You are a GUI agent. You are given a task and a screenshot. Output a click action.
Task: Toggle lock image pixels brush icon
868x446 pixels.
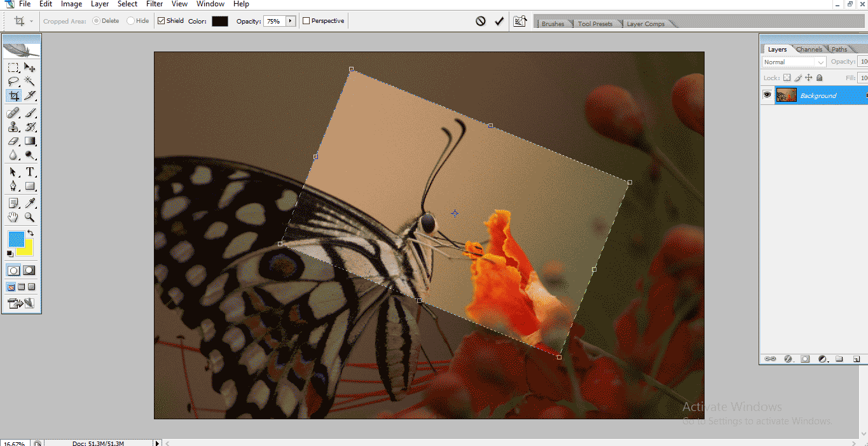[798, 78]
